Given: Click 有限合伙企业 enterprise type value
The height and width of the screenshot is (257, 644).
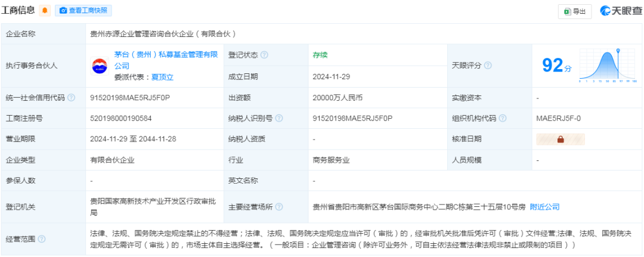Looking at the screenshot, I should point(113,160).
